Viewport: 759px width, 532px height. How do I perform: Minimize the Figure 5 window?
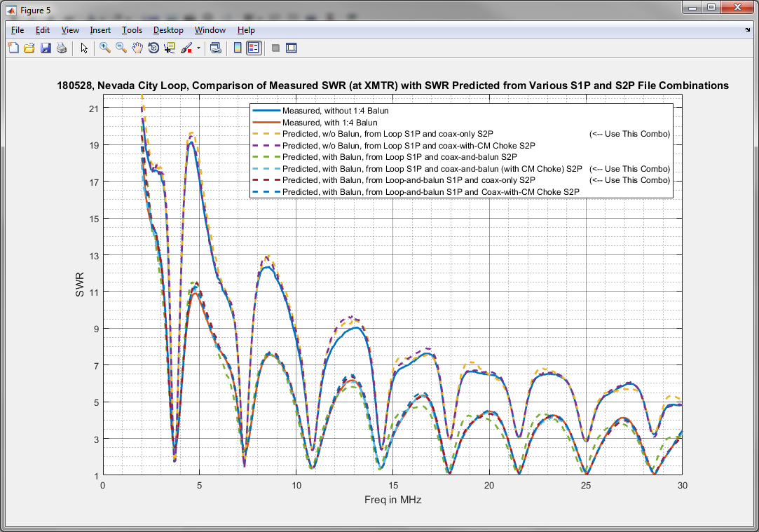click(692, 8)
